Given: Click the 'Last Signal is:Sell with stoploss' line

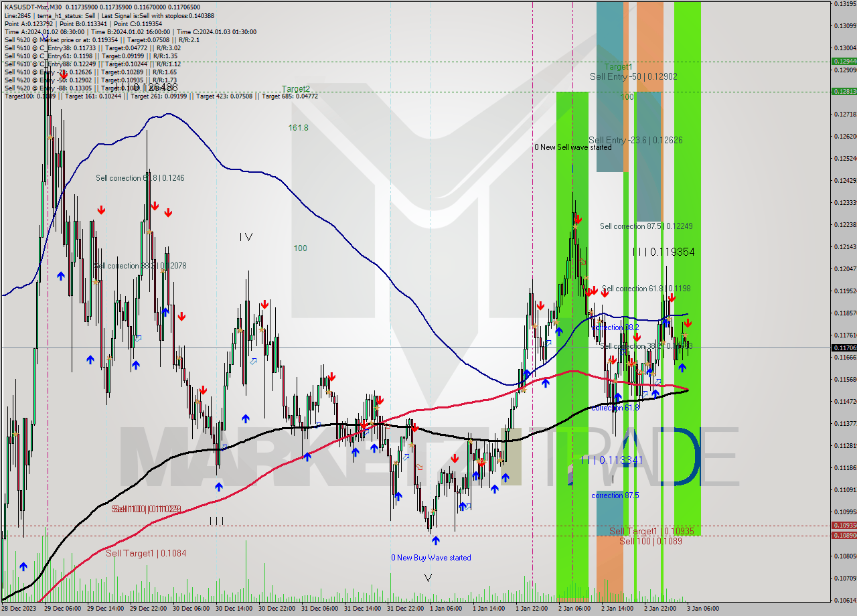Looking at the screenshot, I should [158, 15].
